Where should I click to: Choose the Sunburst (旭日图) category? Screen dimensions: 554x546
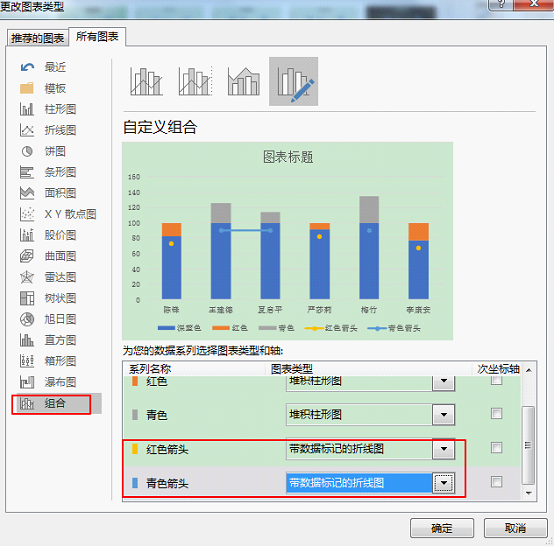48,319
